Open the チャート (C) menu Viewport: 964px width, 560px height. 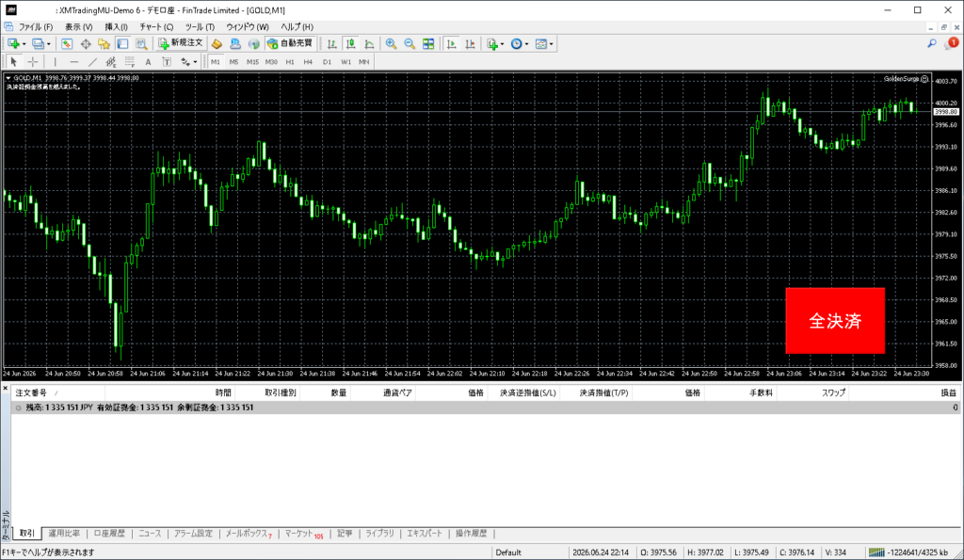tap(156, 27)
